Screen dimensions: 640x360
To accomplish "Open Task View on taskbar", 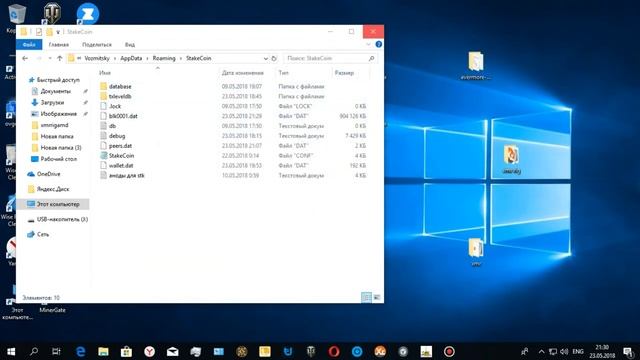I will click(x=56, y=351).
